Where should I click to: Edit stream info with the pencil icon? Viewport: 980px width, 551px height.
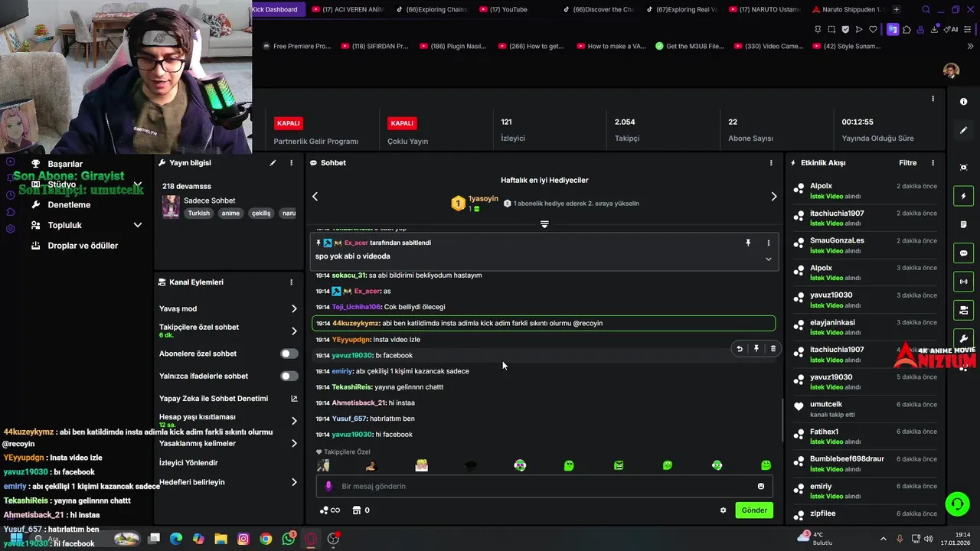pyautogui.click(x=273, y=163)
